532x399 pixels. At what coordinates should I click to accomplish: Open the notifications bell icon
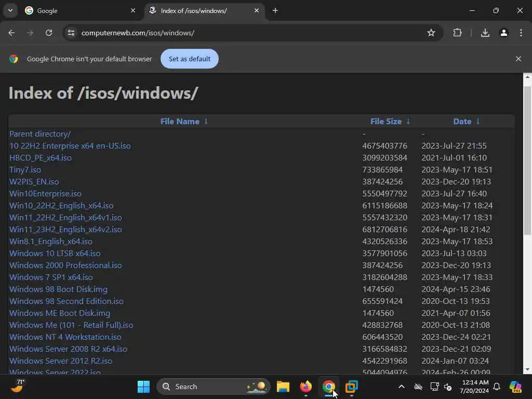[496, 387]
